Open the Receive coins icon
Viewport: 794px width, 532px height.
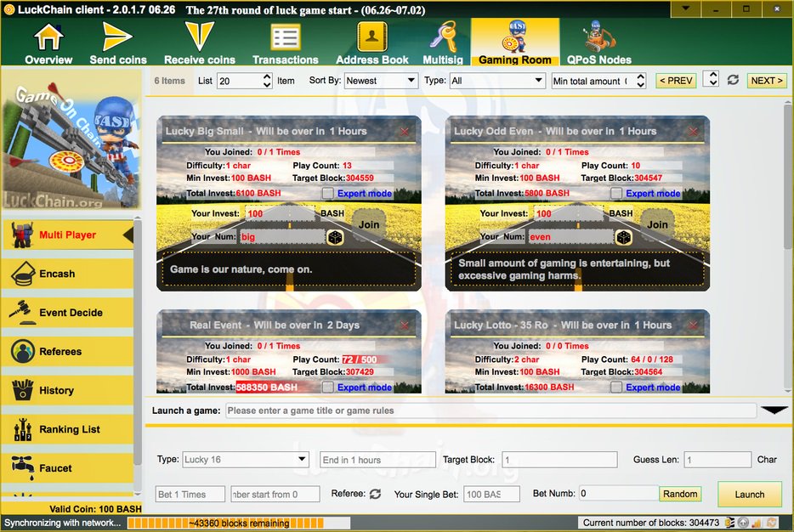click(199, 37)
